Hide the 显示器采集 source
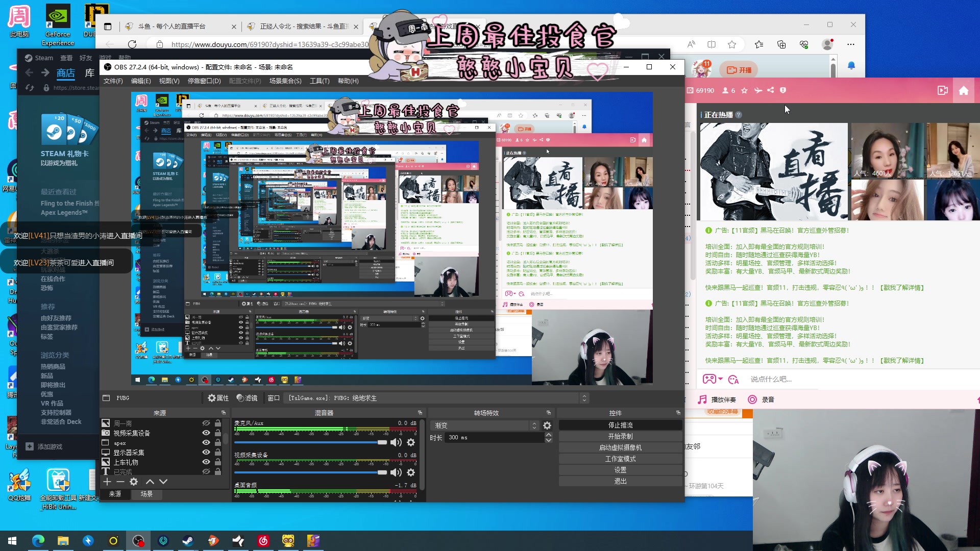Screen dimensions: 980x551 point(206,453)
